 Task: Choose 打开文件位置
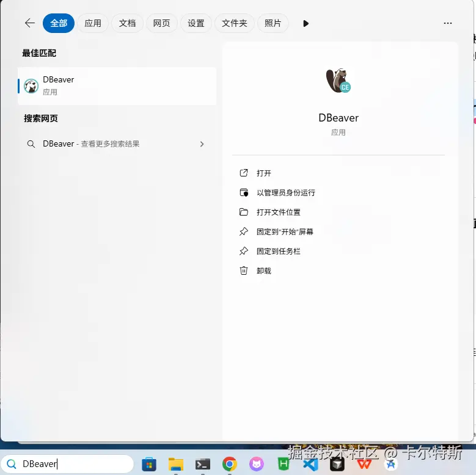[279, 212]
